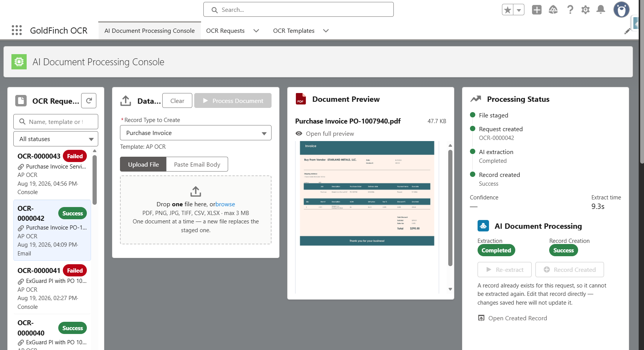This screenshot has height=350, width=644.
Task: Click the Data upload header icon
Action: 126,101
